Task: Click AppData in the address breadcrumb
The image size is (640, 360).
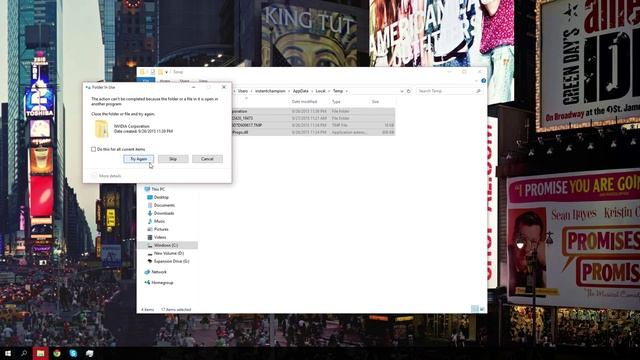Action: click(x=300, y=91)
